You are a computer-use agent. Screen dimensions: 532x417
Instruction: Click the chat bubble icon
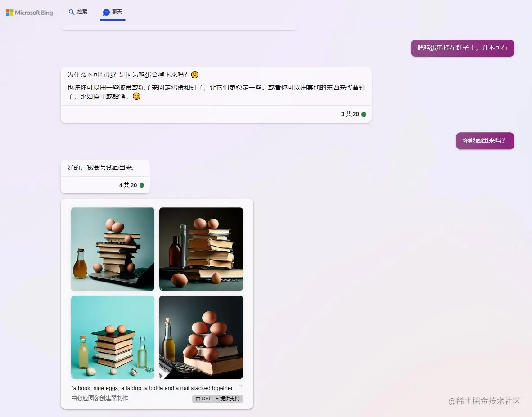106,12
